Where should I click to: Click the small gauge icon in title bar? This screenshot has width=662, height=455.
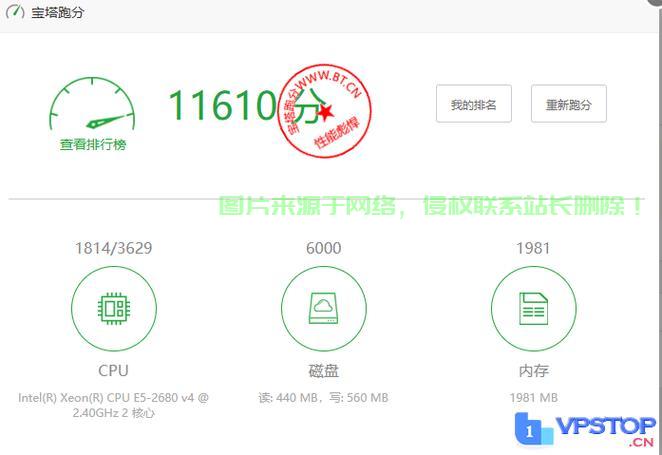(15, 13)
